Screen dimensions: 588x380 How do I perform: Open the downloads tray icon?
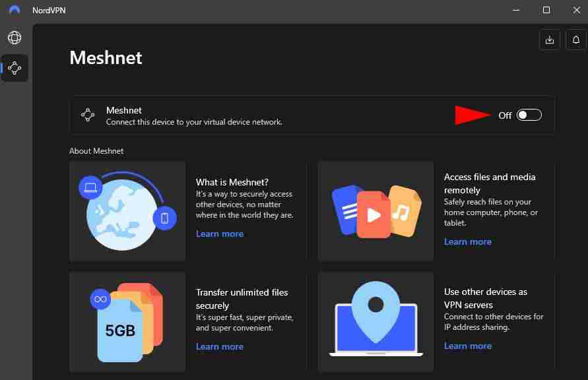[549, 40]
